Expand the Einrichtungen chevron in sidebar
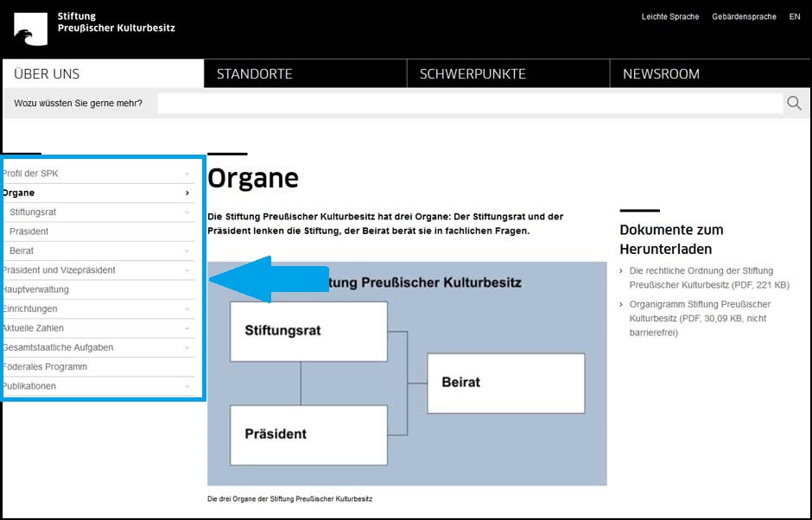Screen dimensions: 812x520 click(x=187, y=309)
